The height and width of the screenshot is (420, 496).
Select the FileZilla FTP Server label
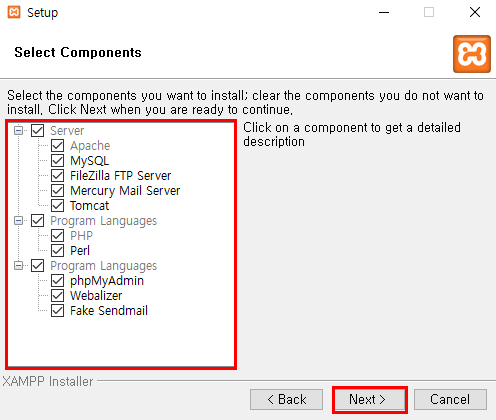(x=120, y=176)
